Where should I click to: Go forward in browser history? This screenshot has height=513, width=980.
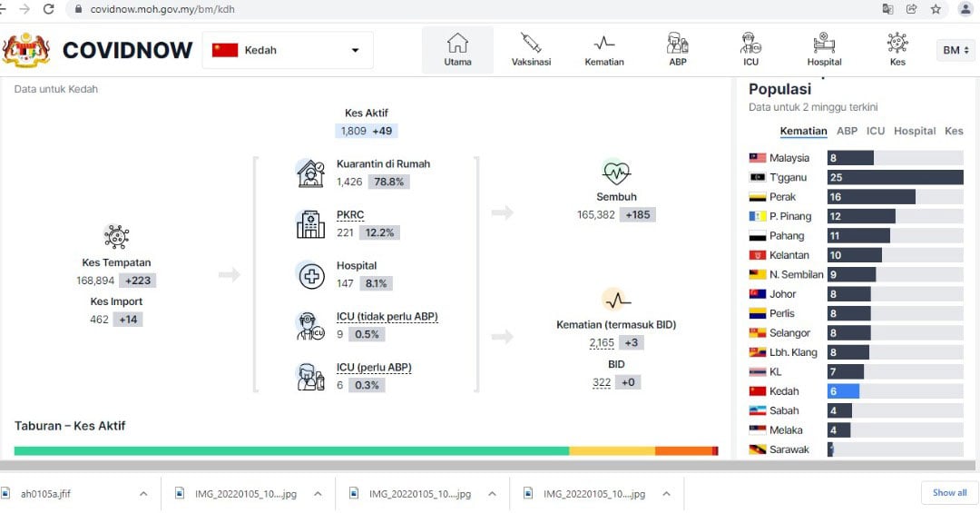tap(24, 9)
